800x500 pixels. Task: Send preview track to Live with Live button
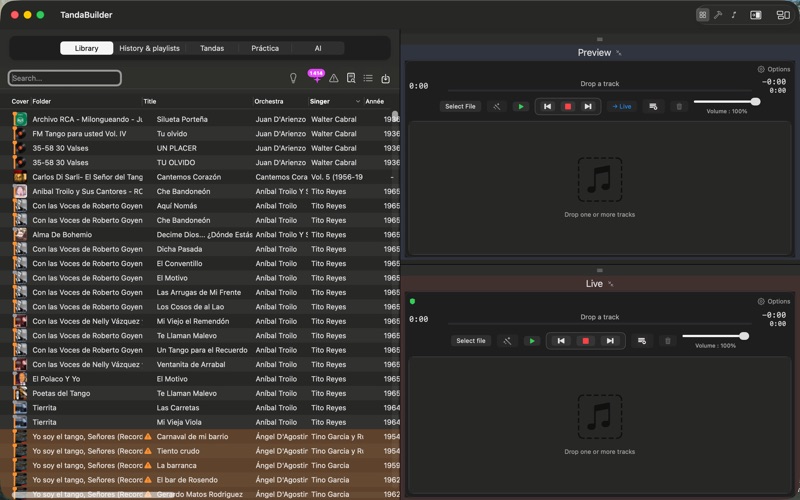pos(621,107)
